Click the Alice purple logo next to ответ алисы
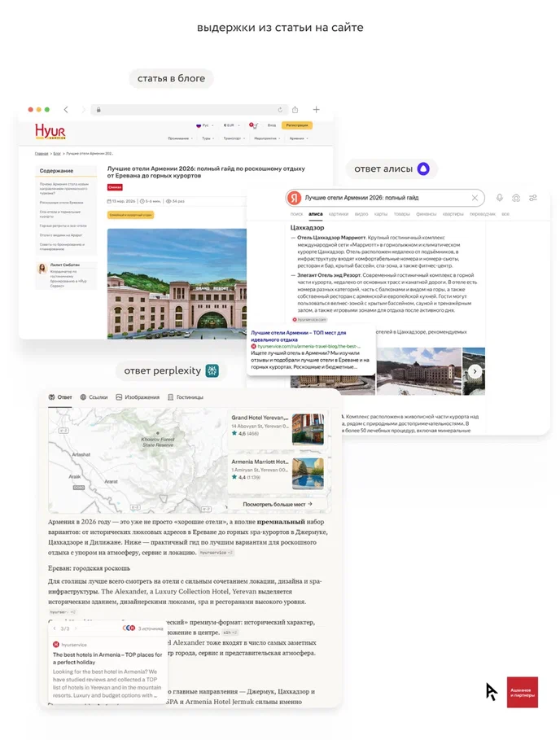The image size is (560, 740). pos(423,169)
